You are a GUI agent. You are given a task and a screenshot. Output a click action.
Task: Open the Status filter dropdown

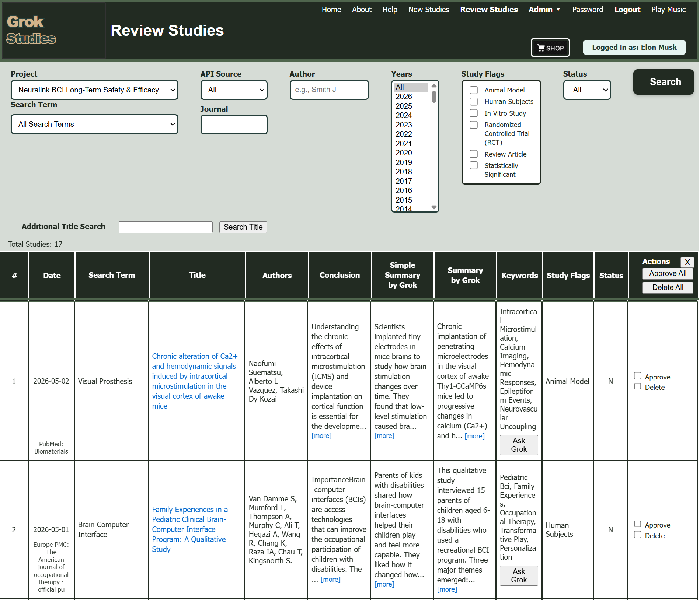pos(587,90)
